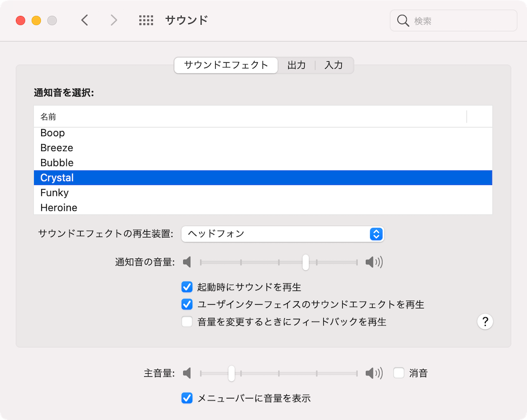This screenshot has height=420, width=527.
Task: Switch to the サウンドエフェクト tab
Action: (x=226, y=65)
